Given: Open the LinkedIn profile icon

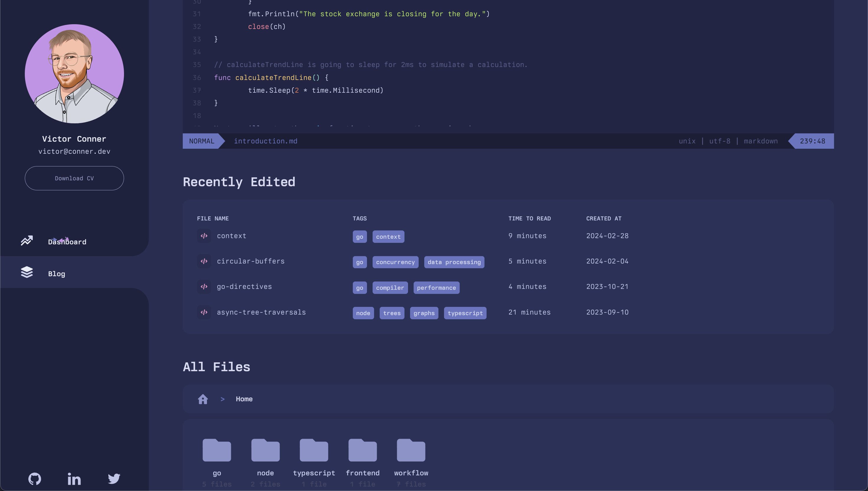Looking at the screenshot, I should pyautogui.click(x=74, y=479).
